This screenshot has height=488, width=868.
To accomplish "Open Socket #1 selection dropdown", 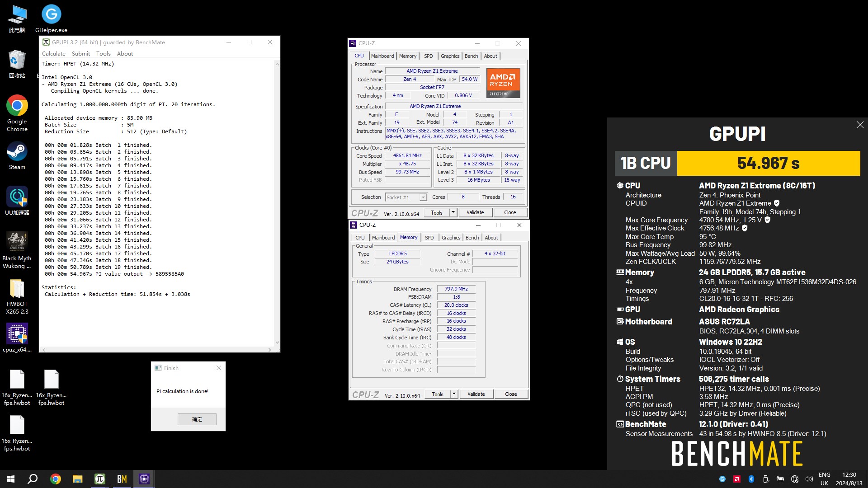I will click(406, 197).
